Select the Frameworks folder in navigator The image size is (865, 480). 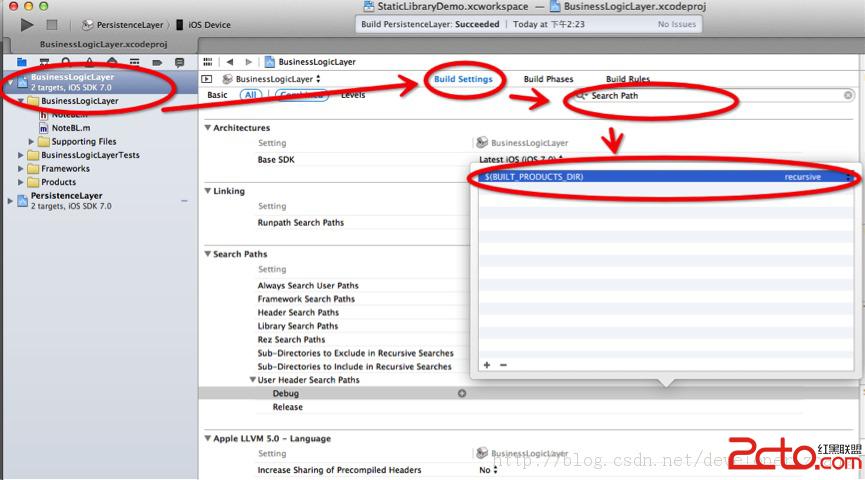(x=65, y=169)
